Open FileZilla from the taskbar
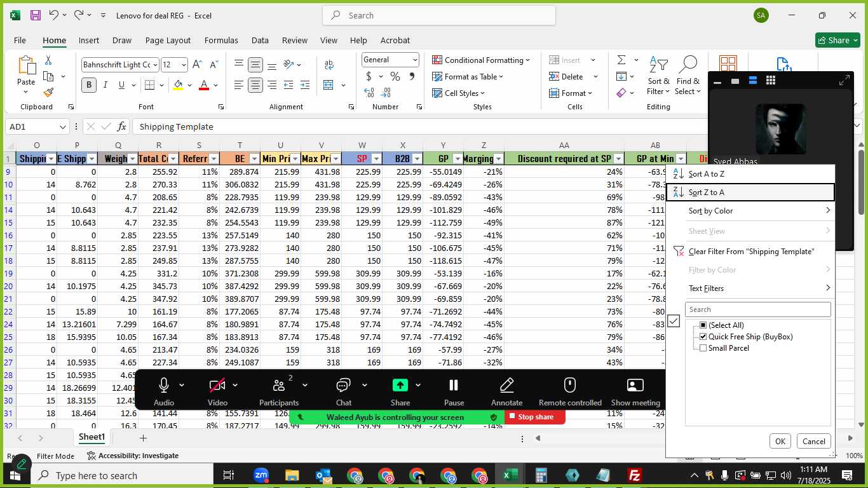This screenshot has width=868, height=488. [634, 475]
